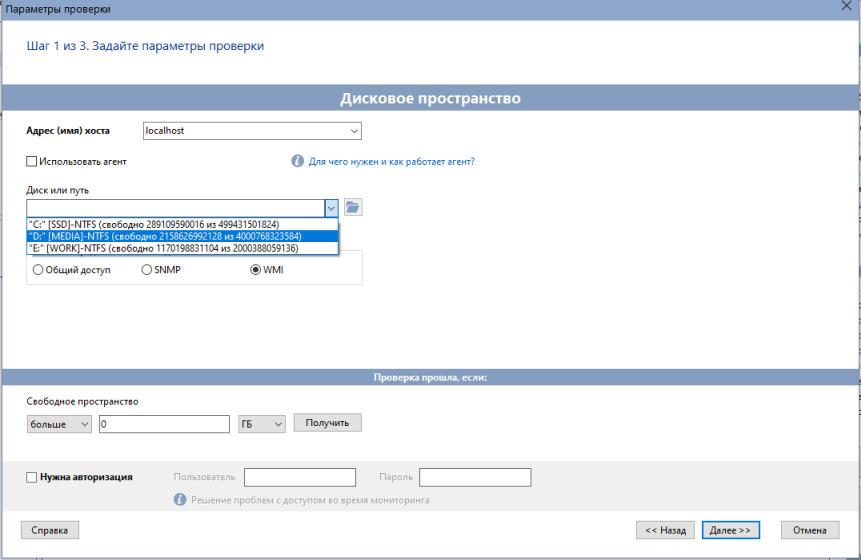This screenshot has width=861, height=560.
Task: Choose the E: [WORK]-NTFS drive entry
Action: click(182, 249)
